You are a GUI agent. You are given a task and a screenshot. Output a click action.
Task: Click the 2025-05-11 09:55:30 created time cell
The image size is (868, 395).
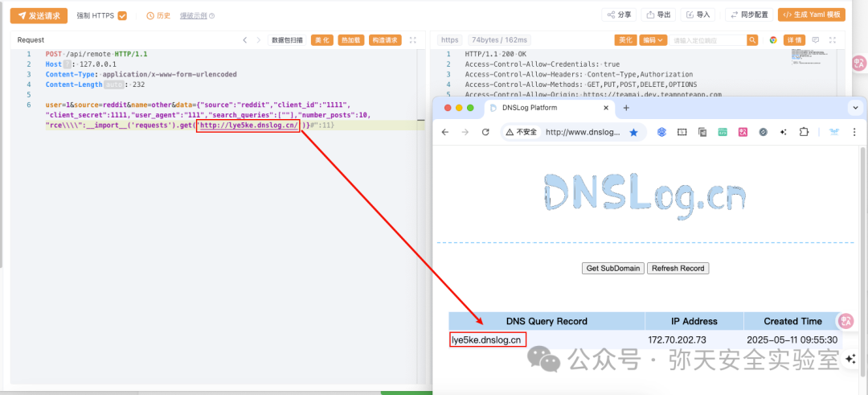tap(792, 339)
